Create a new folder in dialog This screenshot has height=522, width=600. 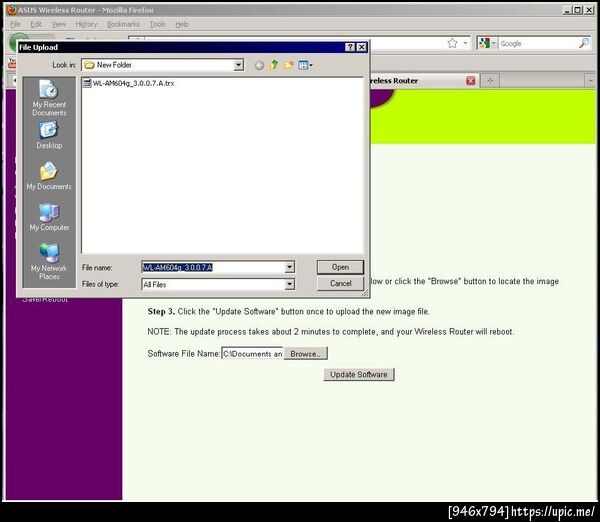(x=289, y=65)
